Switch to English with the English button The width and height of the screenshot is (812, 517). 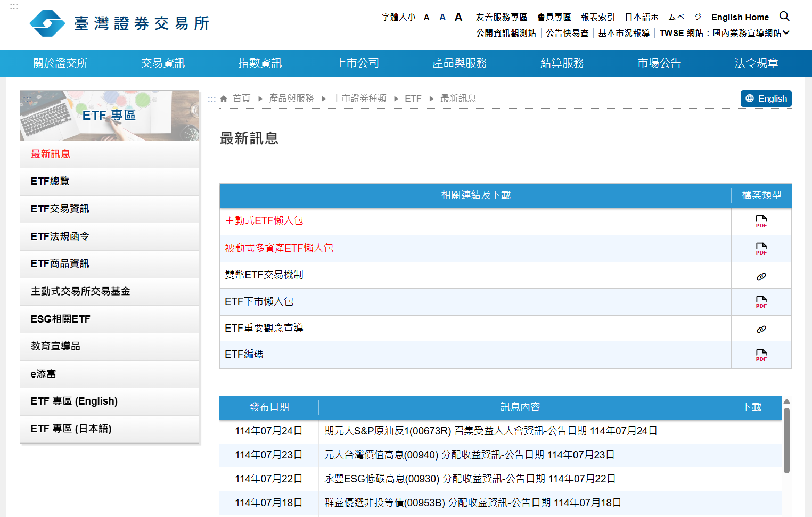coord(766,99)
